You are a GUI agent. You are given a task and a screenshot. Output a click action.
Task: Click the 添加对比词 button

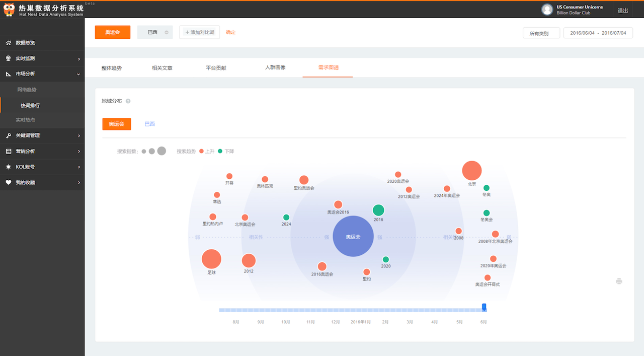point(199,32)
